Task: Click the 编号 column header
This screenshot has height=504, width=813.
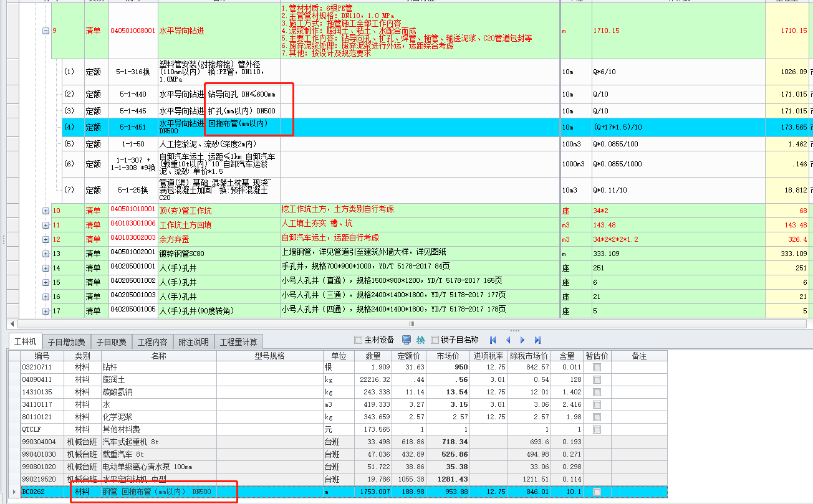Action: 42,356
